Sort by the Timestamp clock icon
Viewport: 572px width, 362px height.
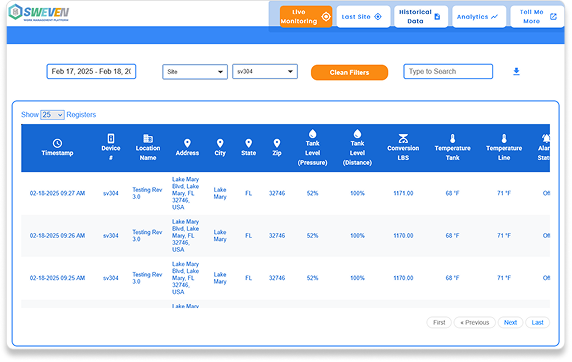tap(57, 143)
